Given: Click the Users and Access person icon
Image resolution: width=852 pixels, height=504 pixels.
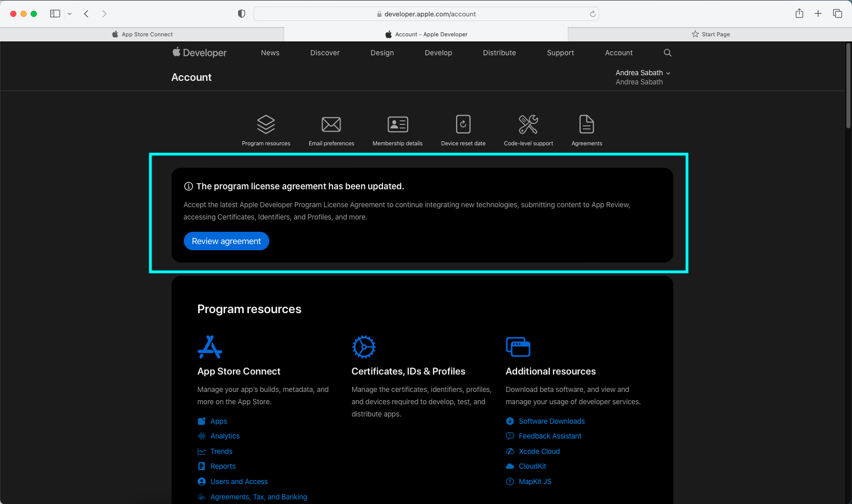Looking at the screenshot, I should [202, 481].
